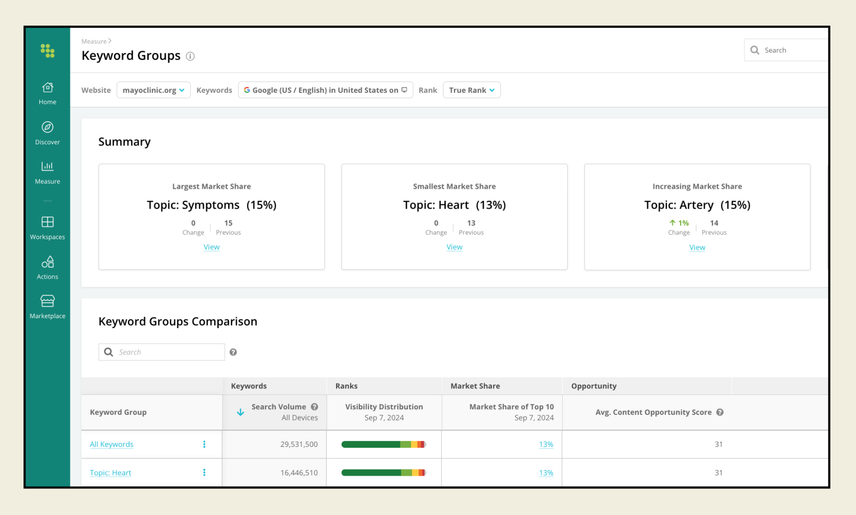Image resolution: width=856 pixels, height=515 pixels.
Task: Click help icon beside Avg. Content Opportunity Score
Action: pos(720,412)
